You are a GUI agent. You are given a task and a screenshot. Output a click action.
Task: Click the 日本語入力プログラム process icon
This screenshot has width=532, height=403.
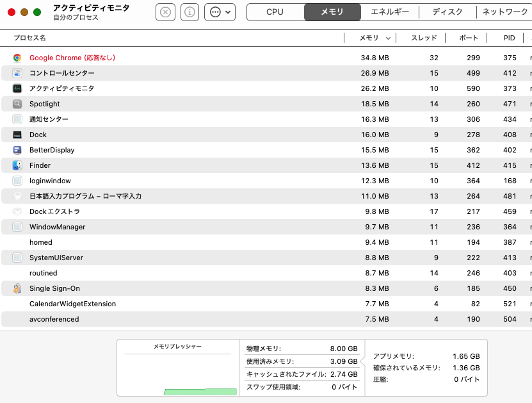point(17,196)
